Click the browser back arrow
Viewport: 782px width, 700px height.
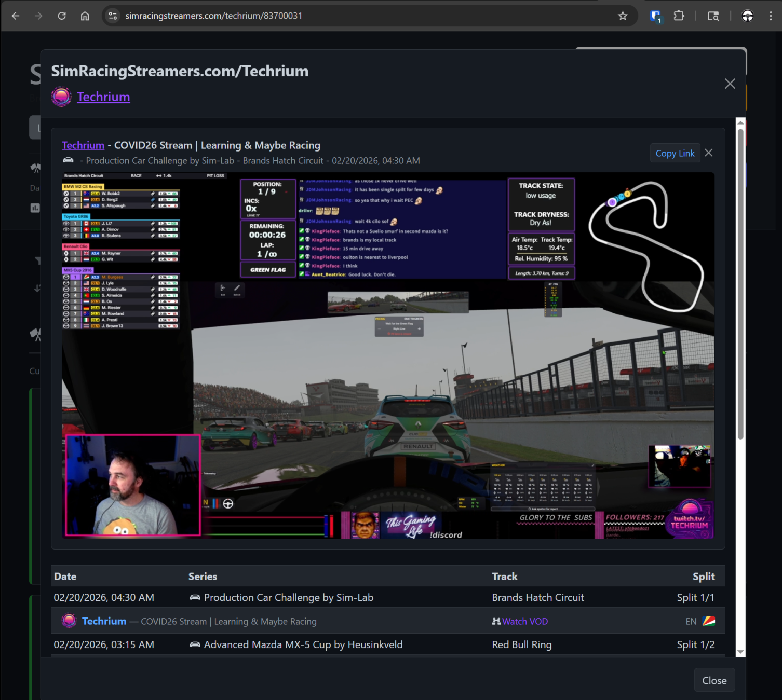point(16,16)
